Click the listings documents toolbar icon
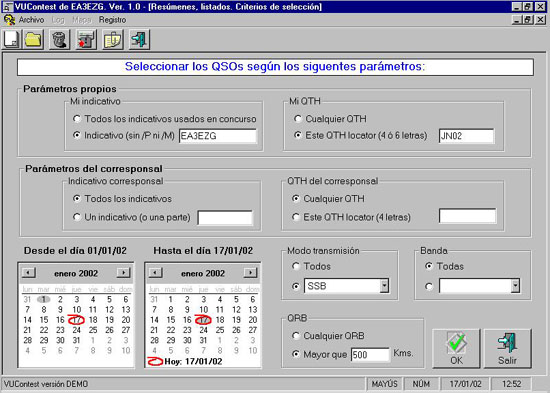The image size is (550, 393). (x=113, y=39)
